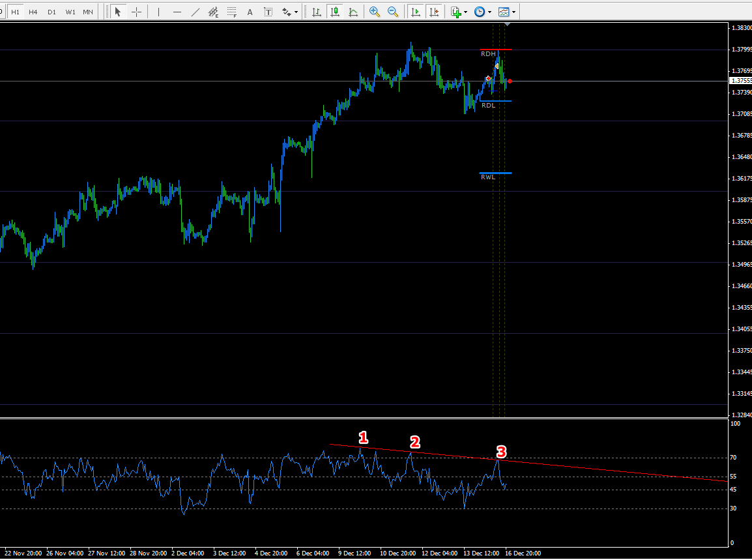Viewport: 752px width, 560px height.
Task: Select the blue RWL level line
Action: (495, 173)
